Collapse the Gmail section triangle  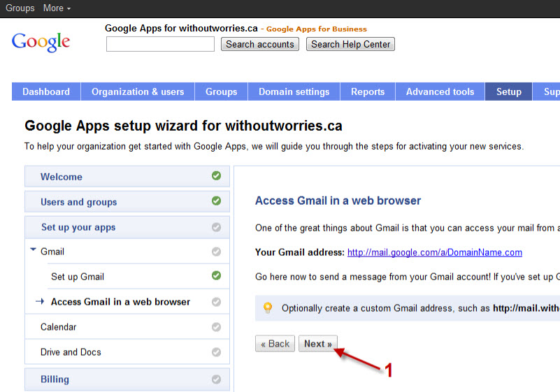coord(34,249)
